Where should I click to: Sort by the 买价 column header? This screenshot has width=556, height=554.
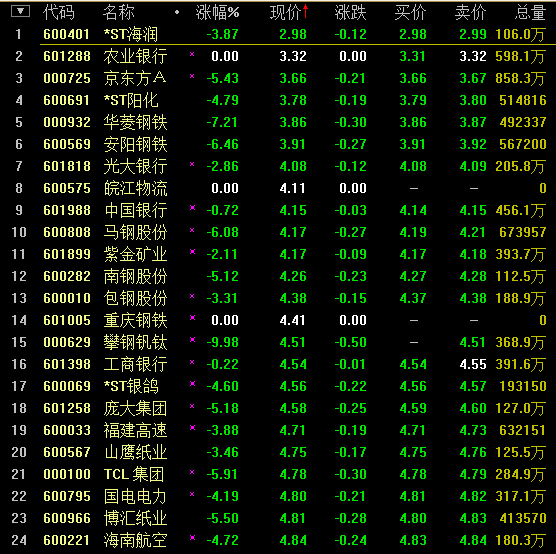pos(410,12)
